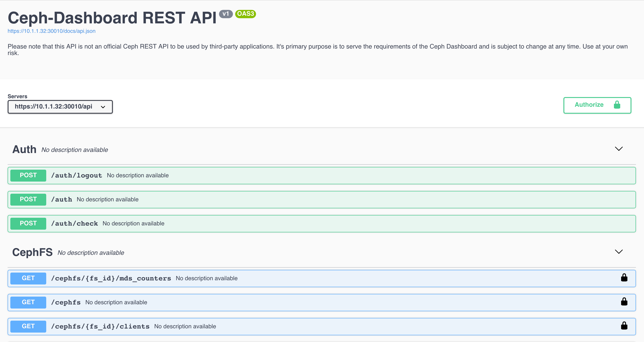This screenshot has height=342, width=644.
Task: Click the Auth section heading
Action: [x=24, y=149]
